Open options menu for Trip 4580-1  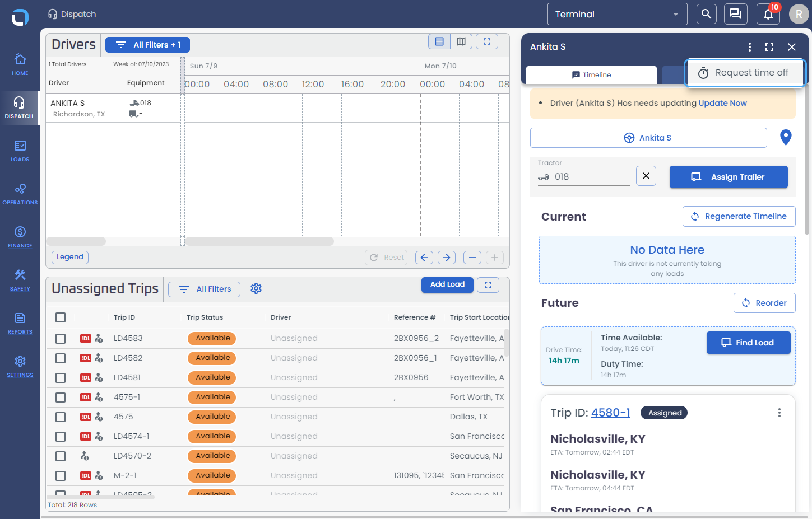pos(779,413)
